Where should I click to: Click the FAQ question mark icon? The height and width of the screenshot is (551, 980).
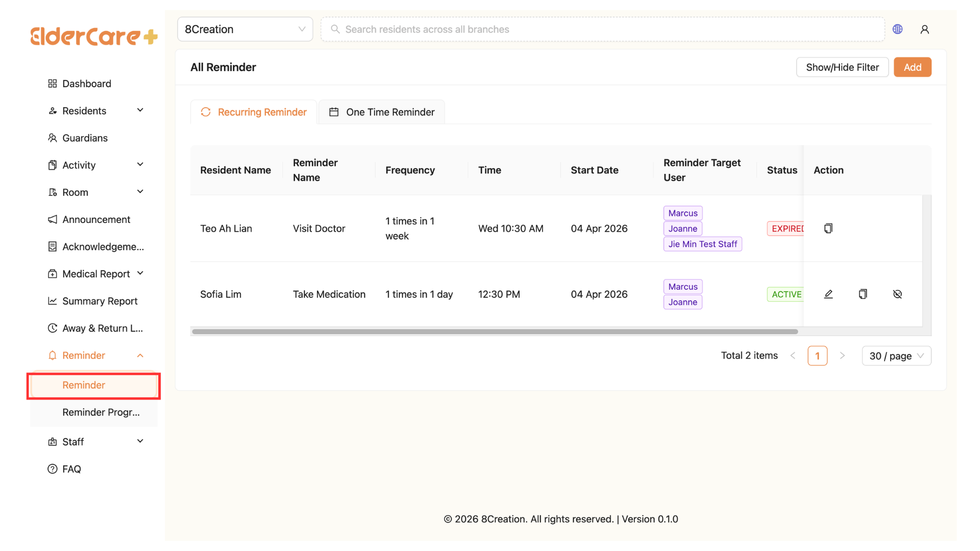pos(52,469)
